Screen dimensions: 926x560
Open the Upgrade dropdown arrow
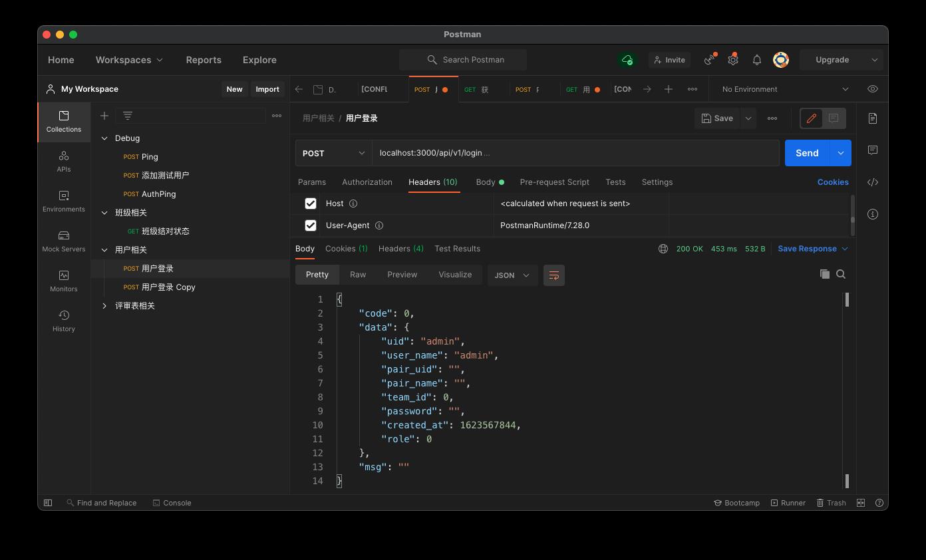pyautogui.click(x=874, y=60)
